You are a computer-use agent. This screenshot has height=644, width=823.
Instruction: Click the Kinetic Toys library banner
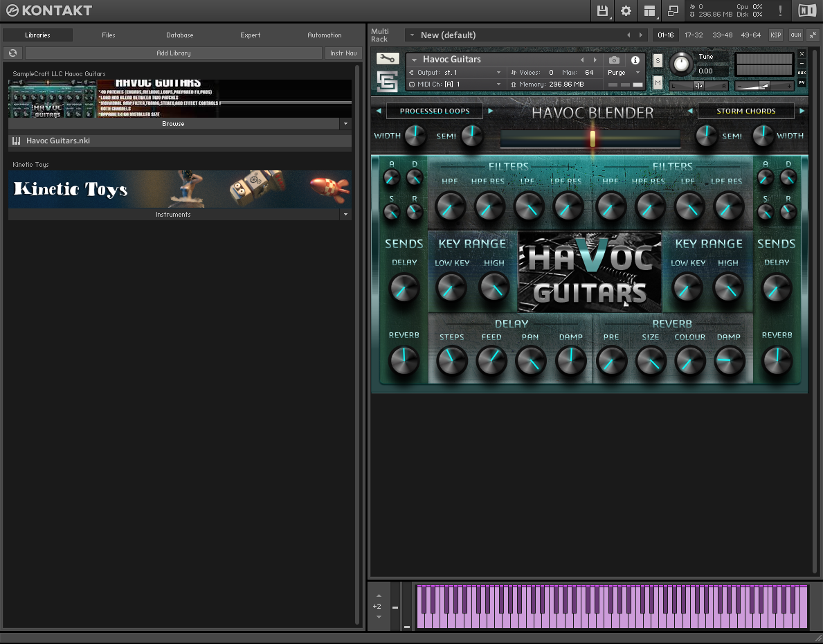[180, 189]
